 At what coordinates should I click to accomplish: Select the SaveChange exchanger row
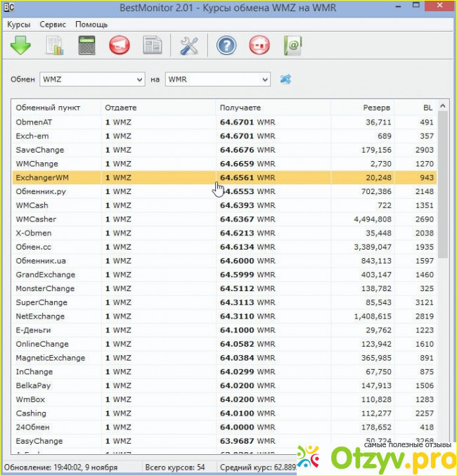coord(40,150)
